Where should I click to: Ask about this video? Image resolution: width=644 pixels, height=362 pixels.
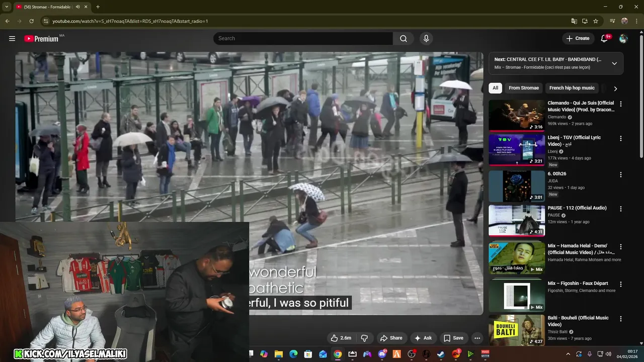click(423, 338)
